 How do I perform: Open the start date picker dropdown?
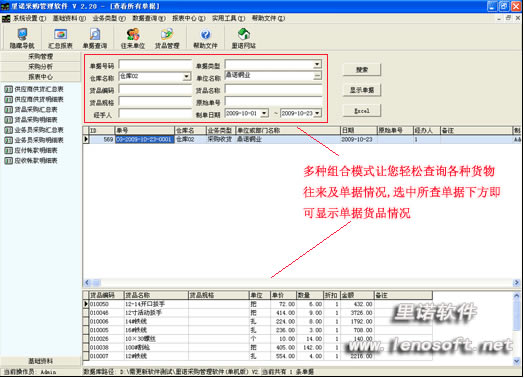pyautogui.click(x=264, y=113)
